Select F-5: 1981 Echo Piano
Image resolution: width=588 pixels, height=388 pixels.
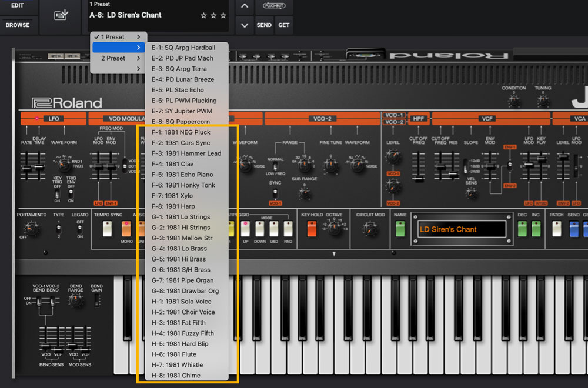pyautogui.click(x=187, y=175)
